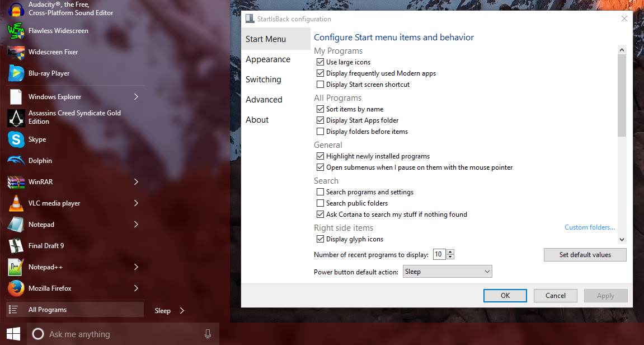Open Widescreen Fixer icon
Viewport: 644px width, 345px height.
[16, 52]
